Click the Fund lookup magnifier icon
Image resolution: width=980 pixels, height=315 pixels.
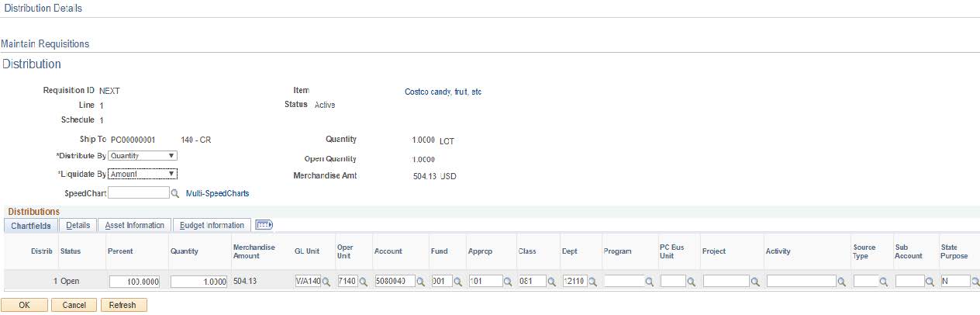pos(458,282)
